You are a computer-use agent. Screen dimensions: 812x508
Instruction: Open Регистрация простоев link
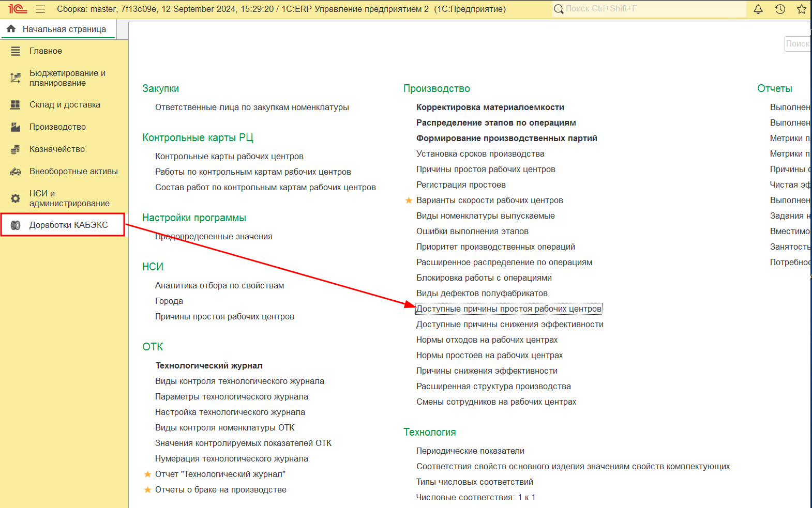(461, 185)
